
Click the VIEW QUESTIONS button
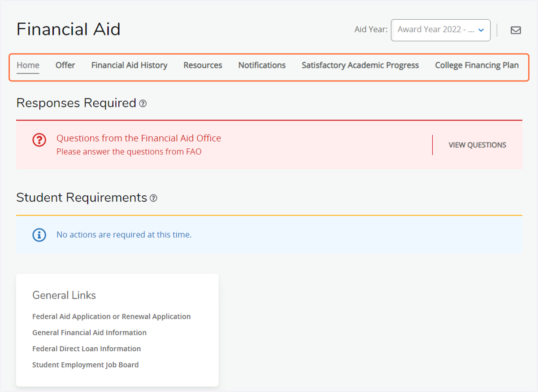coord(477,145)
